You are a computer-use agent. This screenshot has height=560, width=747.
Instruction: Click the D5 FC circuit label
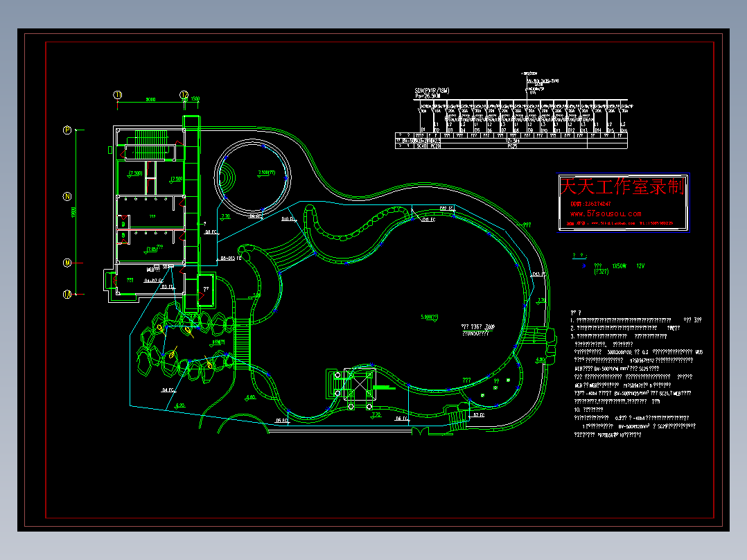[281, 421]
